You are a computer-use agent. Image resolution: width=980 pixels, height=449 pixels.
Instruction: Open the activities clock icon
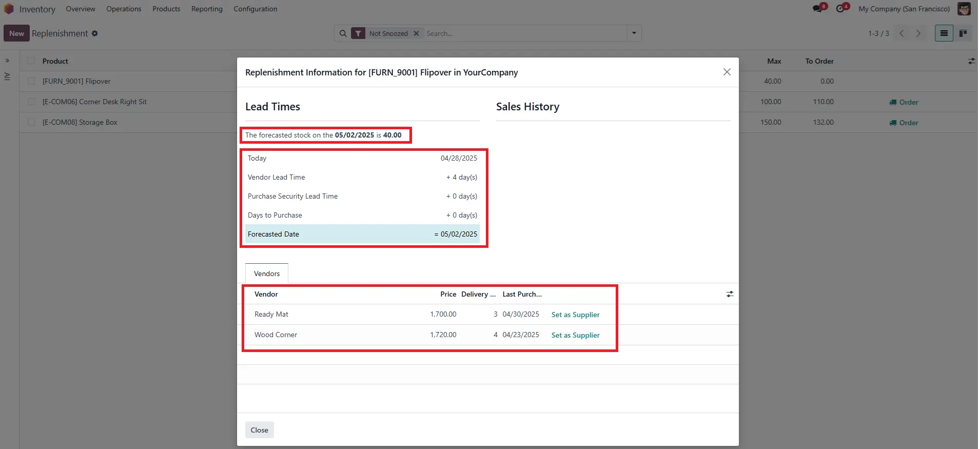coord(840,9)
